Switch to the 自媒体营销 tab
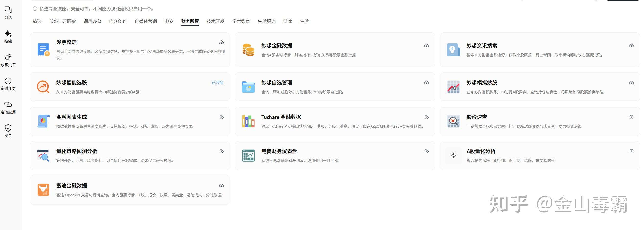The height and width of the screenshot is (230, 644). pos(146,21)
